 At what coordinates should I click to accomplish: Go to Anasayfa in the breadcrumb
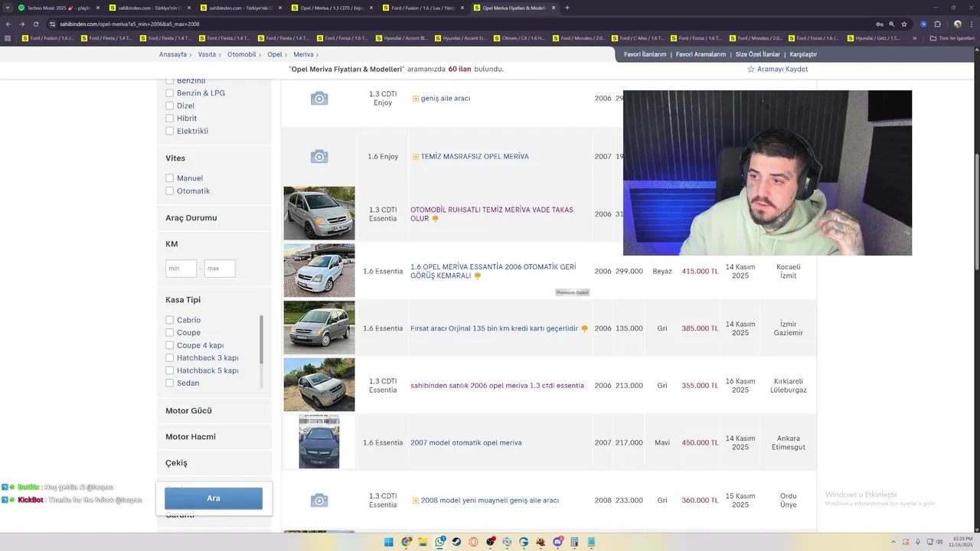(173, 54)
